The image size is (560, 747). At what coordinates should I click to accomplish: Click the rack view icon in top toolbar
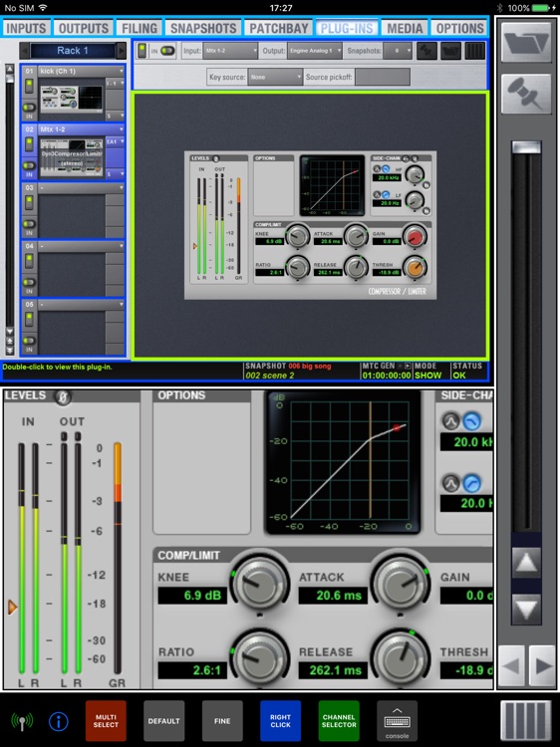click(474, 51)
